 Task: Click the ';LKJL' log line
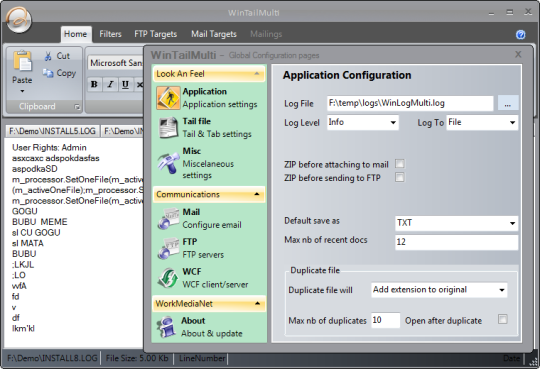(23, 265)
